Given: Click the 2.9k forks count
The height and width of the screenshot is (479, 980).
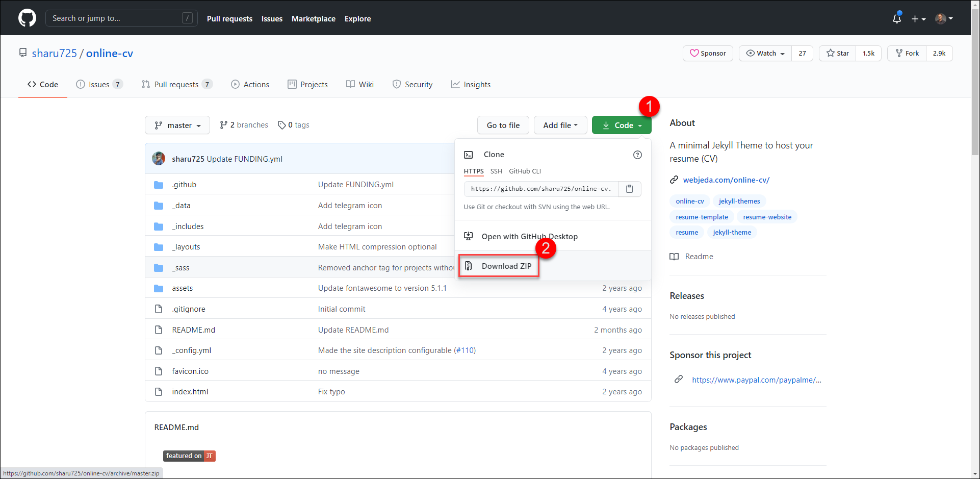Looking at the screenshot, I should (x=939, y=53).
